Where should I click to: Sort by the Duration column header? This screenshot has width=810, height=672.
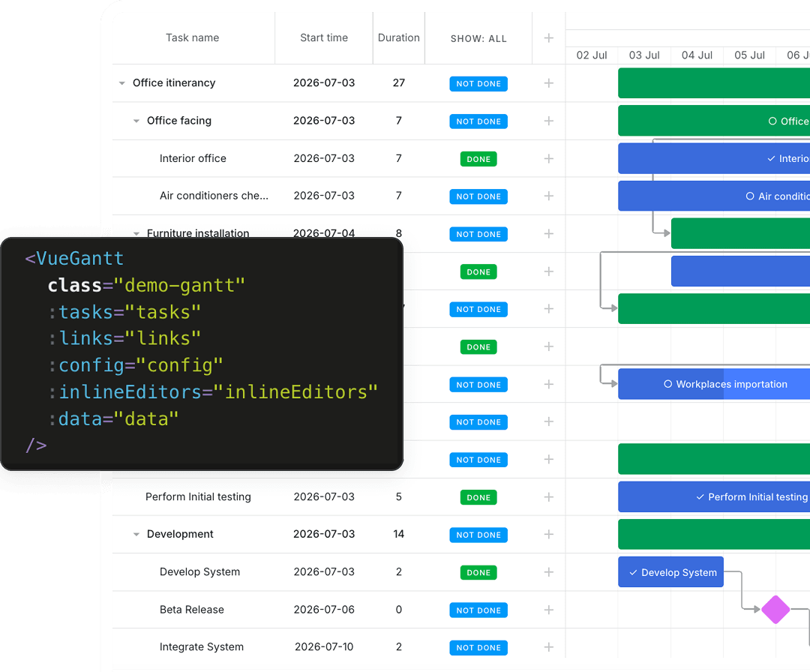(x=399, y=37)
